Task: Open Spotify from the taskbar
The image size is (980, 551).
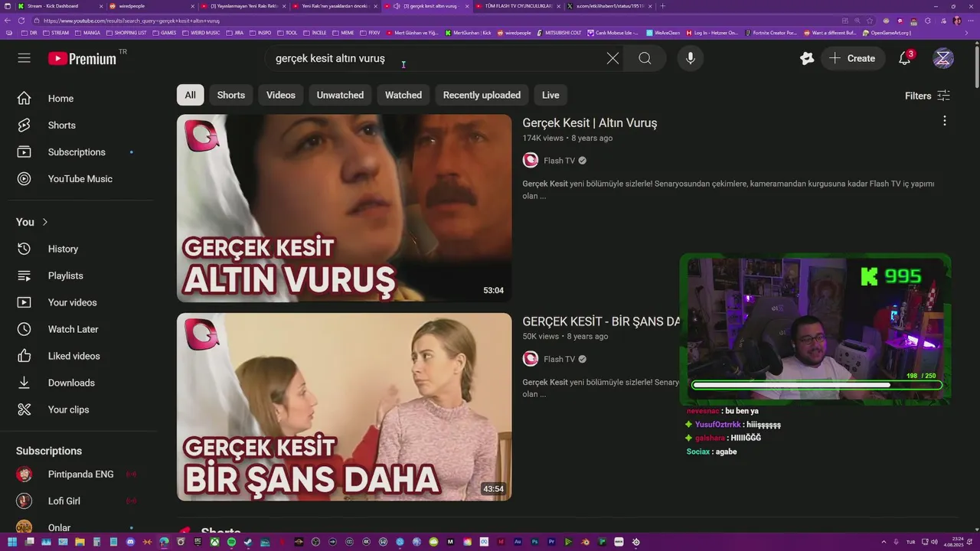Action: 231,542
